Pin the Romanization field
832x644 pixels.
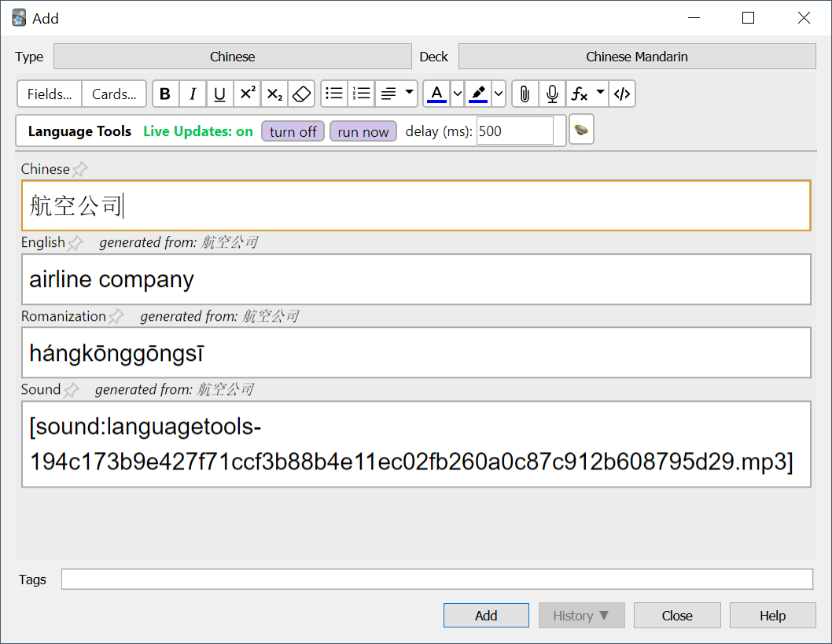point(116,317)
